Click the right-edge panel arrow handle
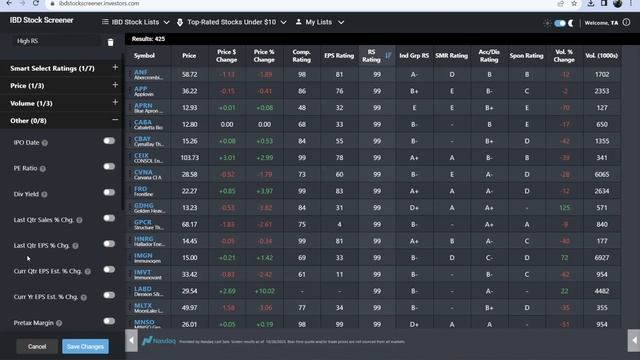Screen dimensions: 640x360 (634, 340)
